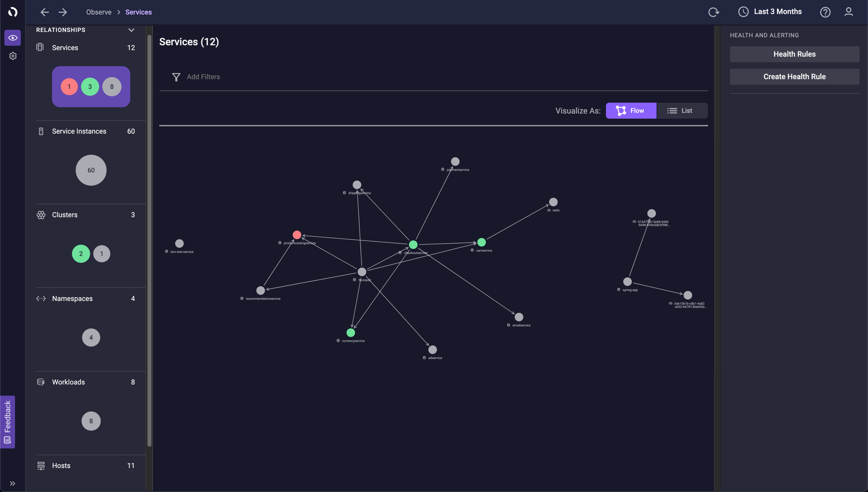Open the settings gear in sidebar
Viewport: 868px width, 492px height.
(13, 56)
